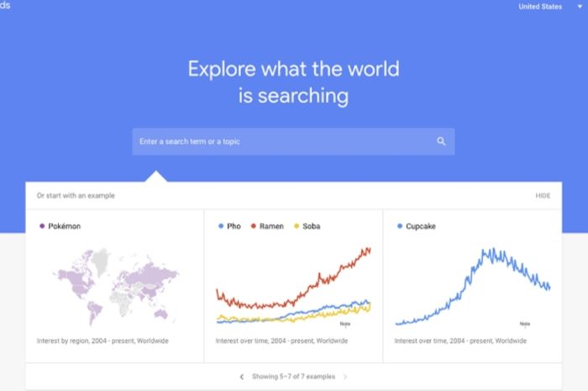Click the greyed-out next examples chevron

[345, 377]
